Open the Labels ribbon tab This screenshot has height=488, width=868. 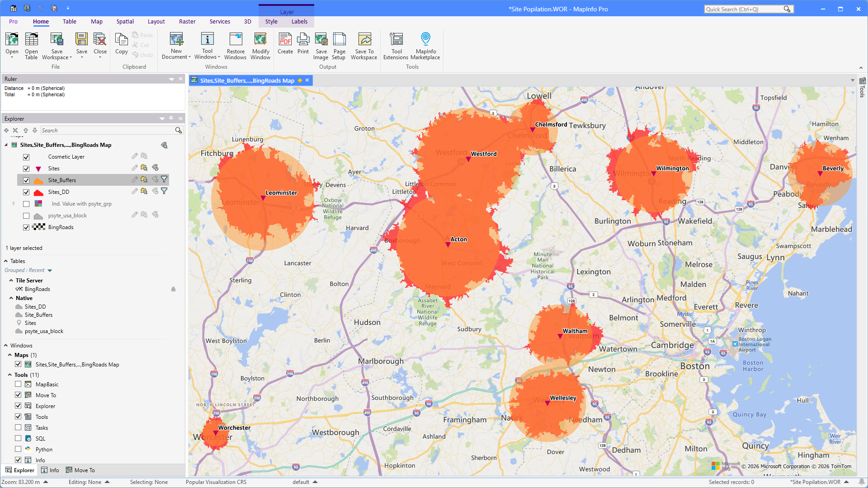(x=299, y=22)
